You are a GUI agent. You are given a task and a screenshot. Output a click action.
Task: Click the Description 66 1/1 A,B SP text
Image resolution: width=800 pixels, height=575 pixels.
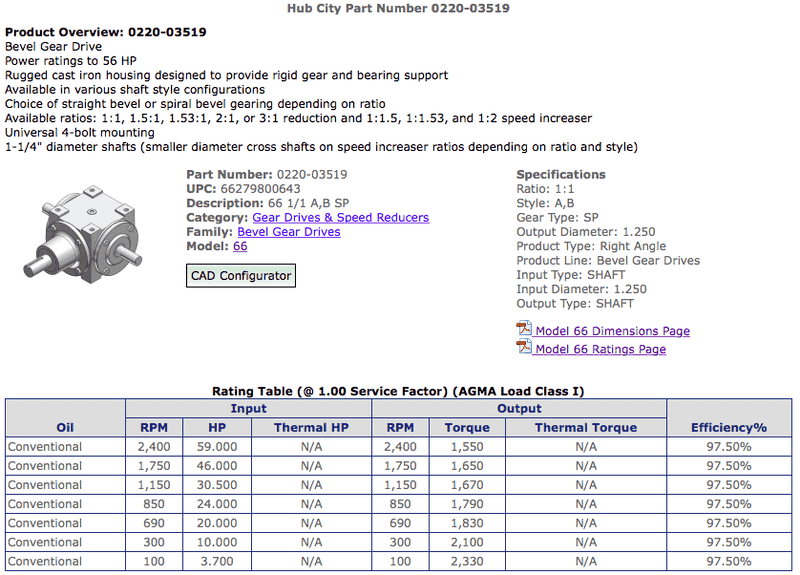click(268, 203)
